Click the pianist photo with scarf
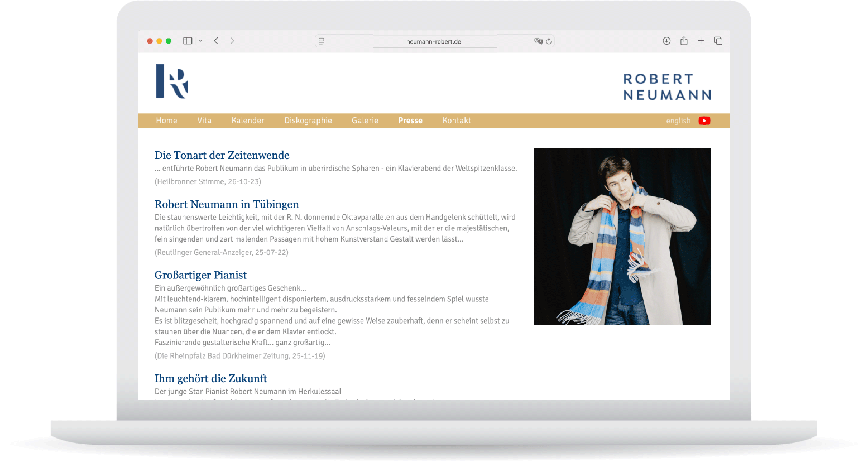868x462 pixels. 622,237
